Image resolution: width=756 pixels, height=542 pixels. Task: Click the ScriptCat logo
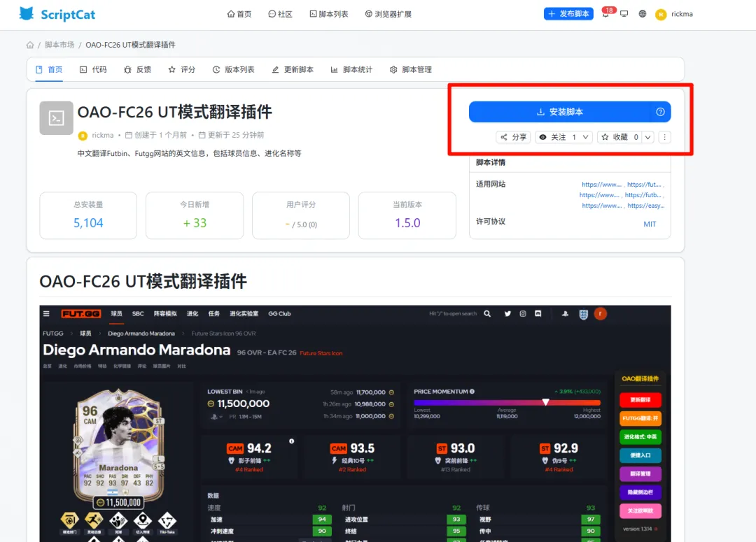click(x=57, y=14)
